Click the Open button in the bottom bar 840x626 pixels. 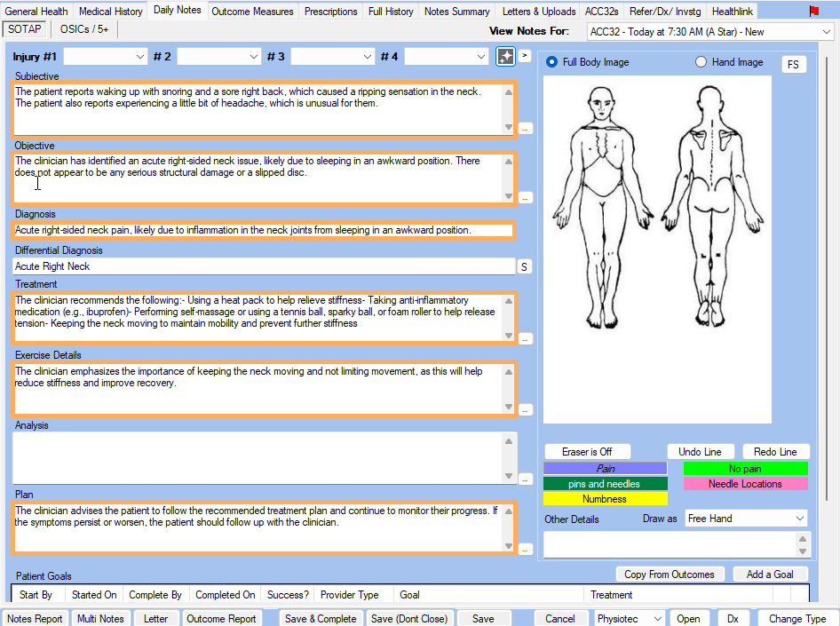click(688, 619)
